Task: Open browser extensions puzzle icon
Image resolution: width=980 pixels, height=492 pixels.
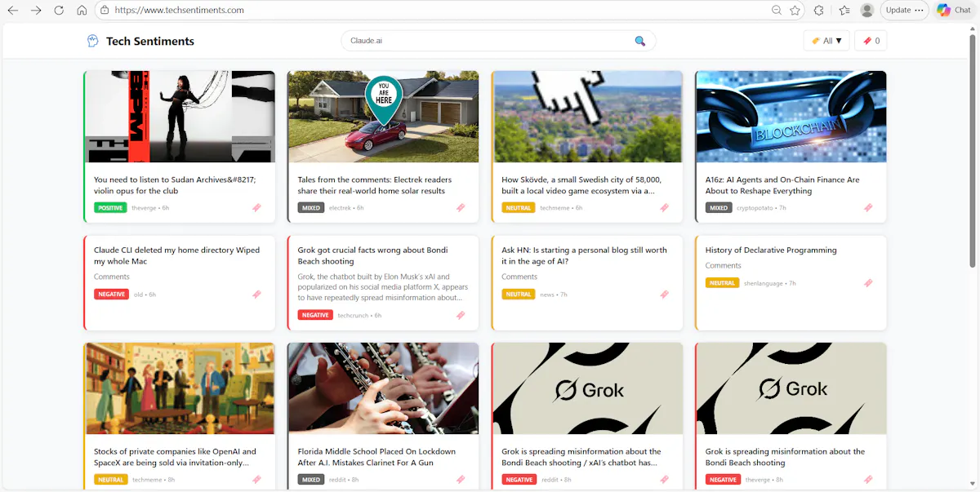Action: click(x=819, y=10)
